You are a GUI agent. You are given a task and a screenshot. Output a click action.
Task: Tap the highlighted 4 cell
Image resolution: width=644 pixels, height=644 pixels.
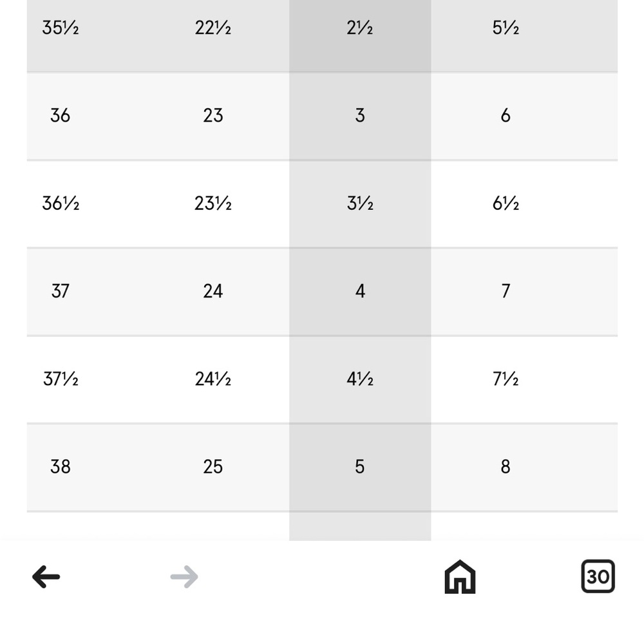pos(360,291)
